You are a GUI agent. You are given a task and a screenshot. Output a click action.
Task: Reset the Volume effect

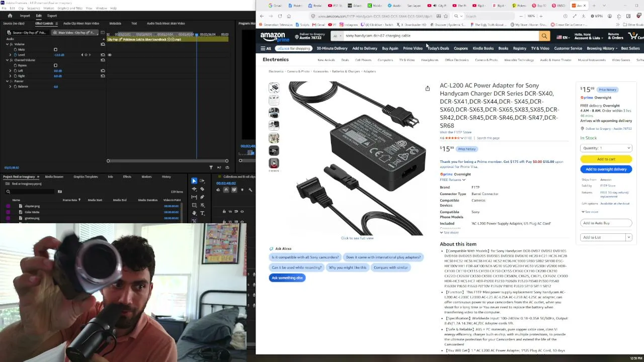click(x=103, y=44)
